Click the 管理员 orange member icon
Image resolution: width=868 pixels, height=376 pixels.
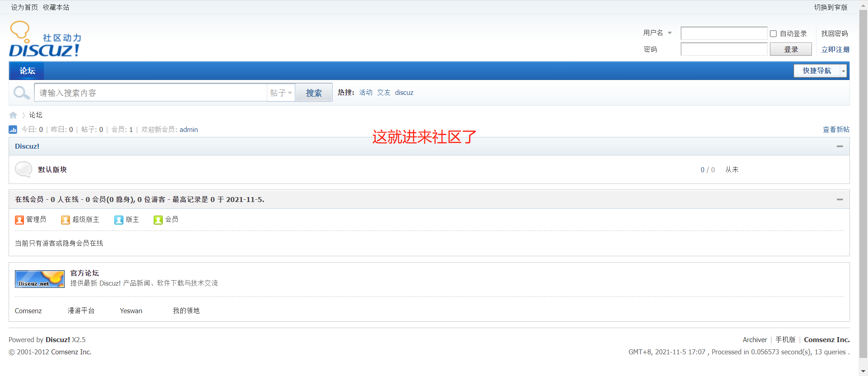coord(19,220)
